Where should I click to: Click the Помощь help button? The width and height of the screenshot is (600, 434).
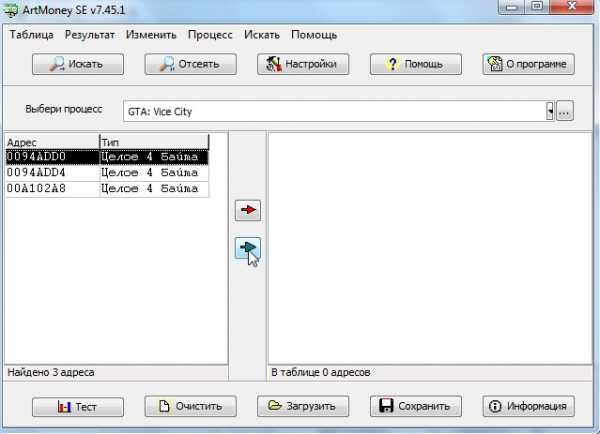(416, 64)
